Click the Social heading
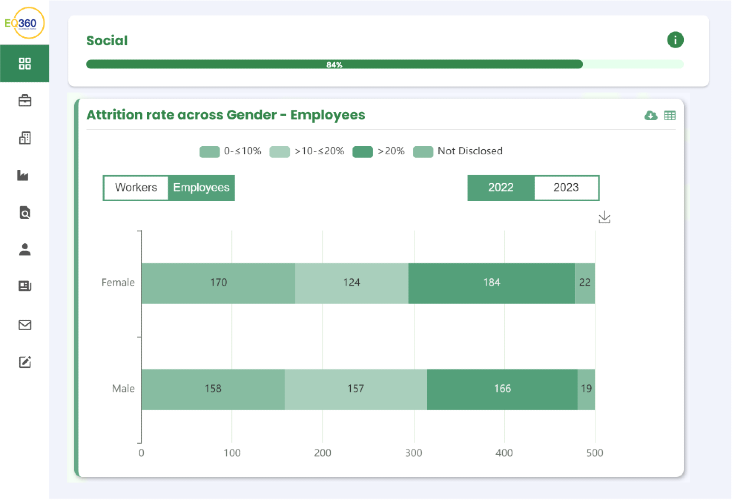732x500 pixels. (x=107, y=41)
